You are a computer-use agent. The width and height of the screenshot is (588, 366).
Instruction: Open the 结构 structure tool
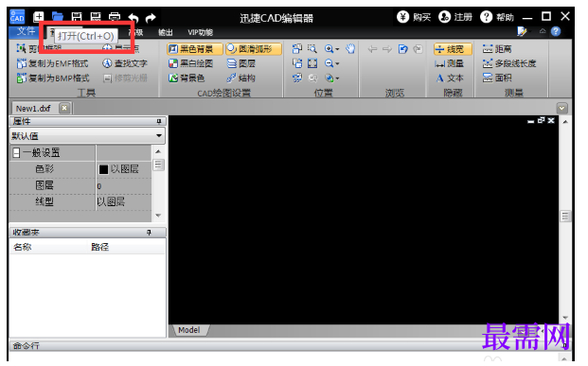(x=241, y=78)
